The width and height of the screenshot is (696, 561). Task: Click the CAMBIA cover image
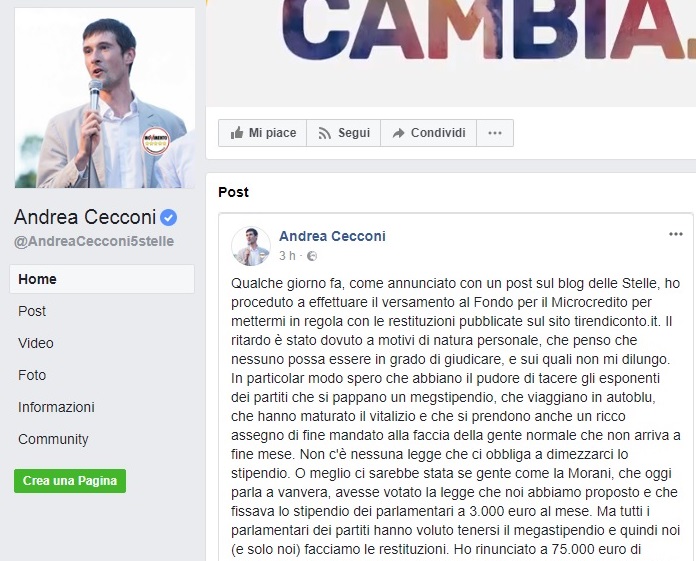pos(451,53)
